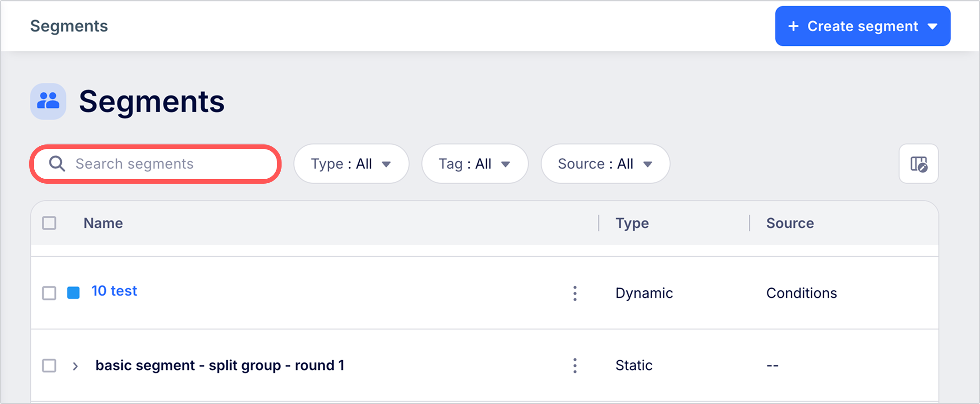This screenshot has height=404, width=980.
Task: Click the Segments people icon
Action: point(48,101)
